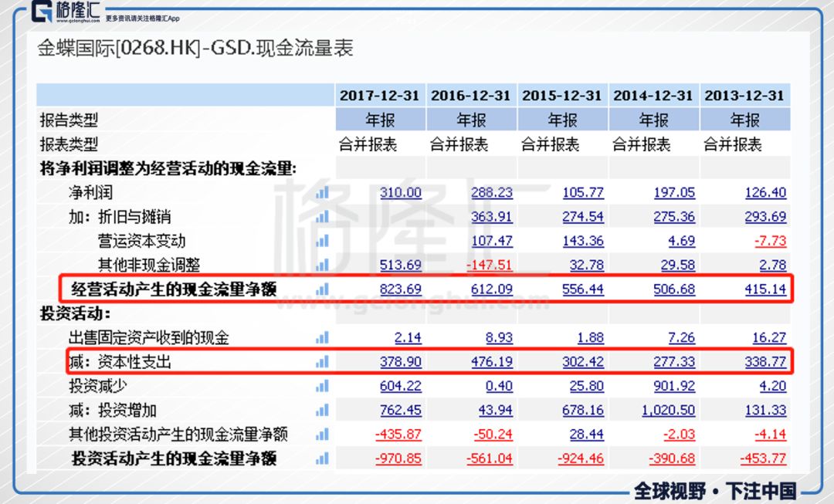Open chart icon for 营运资本变动 row
This screenshot has height=504, width=834.
click(322, 241)
